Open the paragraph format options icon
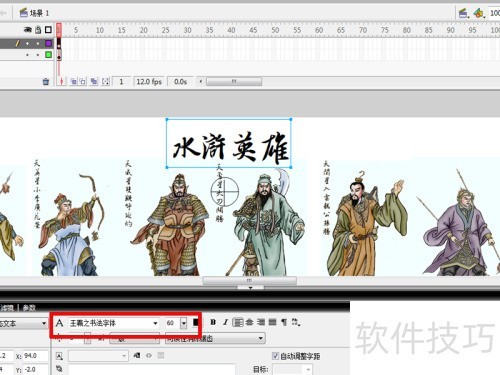Screen dimensions: 500x375 [x=284, y=322]
